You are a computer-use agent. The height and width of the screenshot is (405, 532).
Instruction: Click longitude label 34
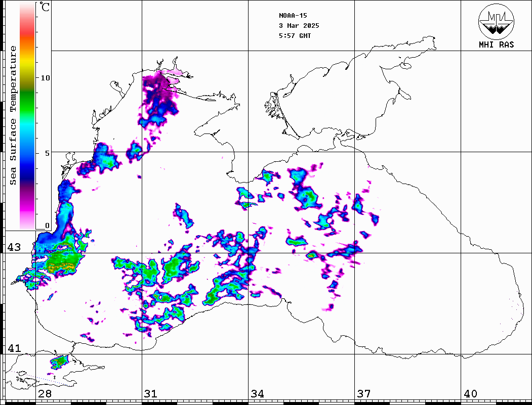tap(257, 393)
